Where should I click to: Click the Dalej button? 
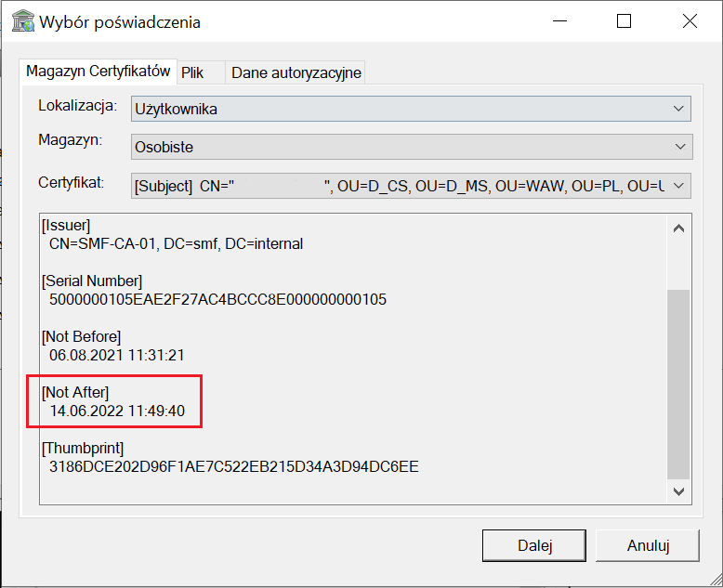pos(534,545)
